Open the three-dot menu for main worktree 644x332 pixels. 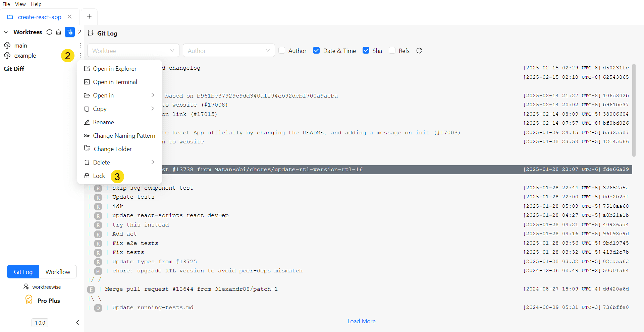click(80, 45)
